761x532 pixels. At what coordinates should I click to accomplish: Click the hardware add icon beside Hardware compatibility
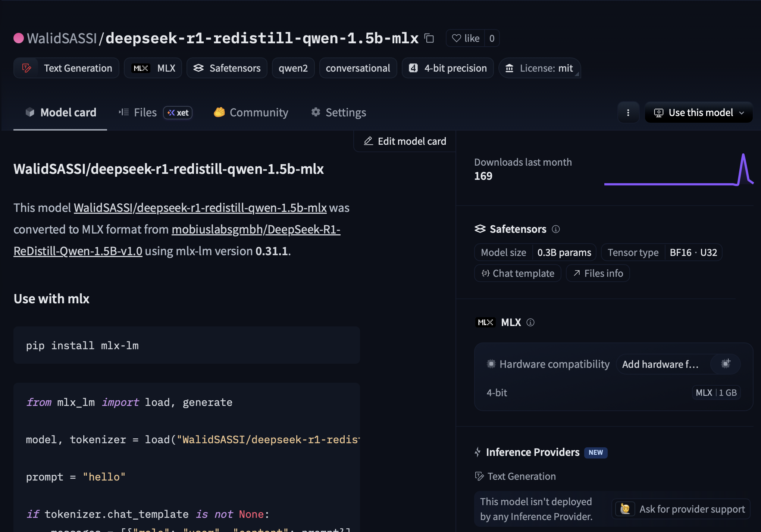[726, 364]
